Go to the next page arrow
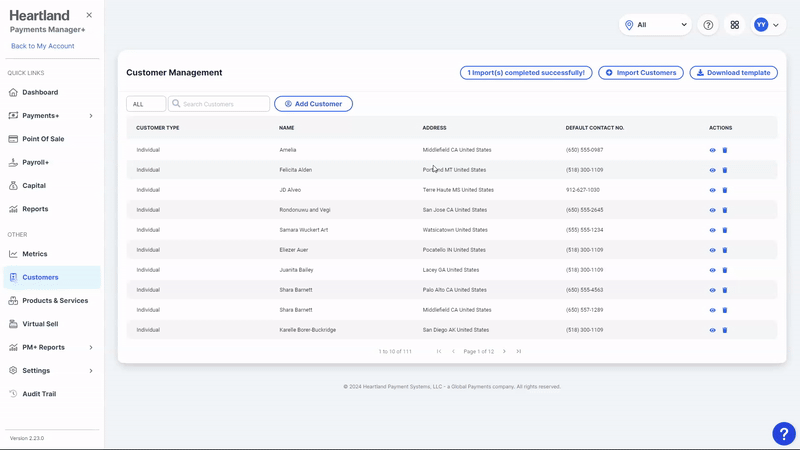This screenshot has width=800, height=450. click(504, 352)
